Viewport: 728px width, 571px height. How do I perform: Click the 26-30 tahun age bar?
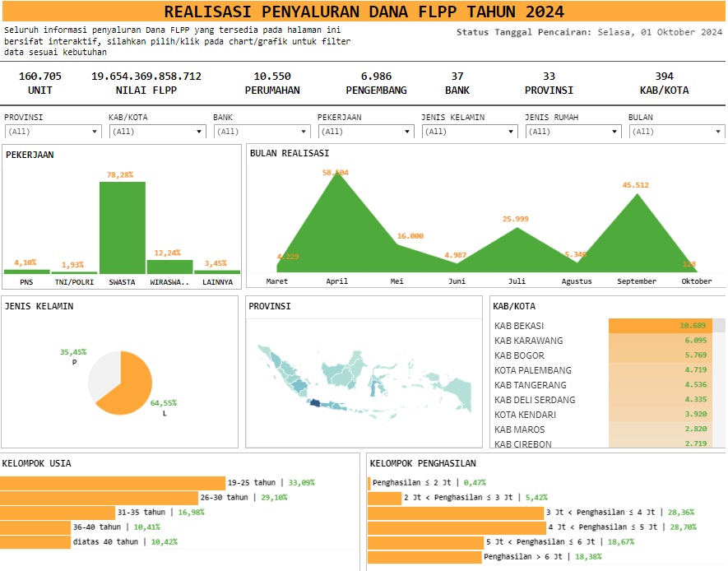click(x=99, y=498)
